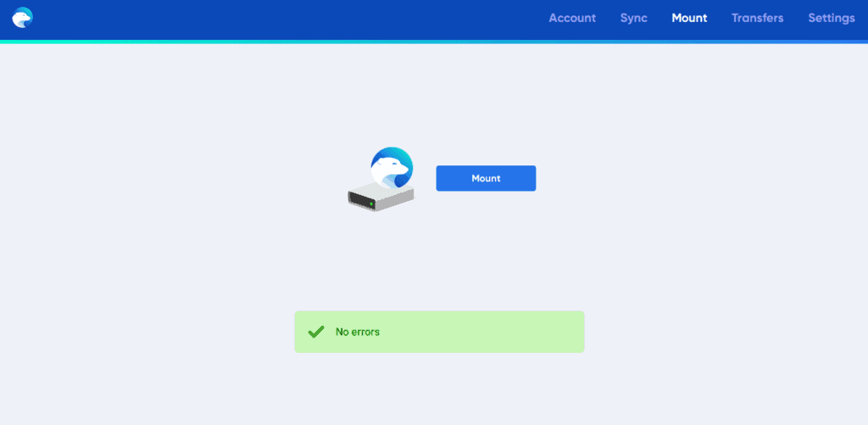The width and height of the screenshot is (868, 425).
Task: Open the Settings tab
Action: click(x=832, y=18)
